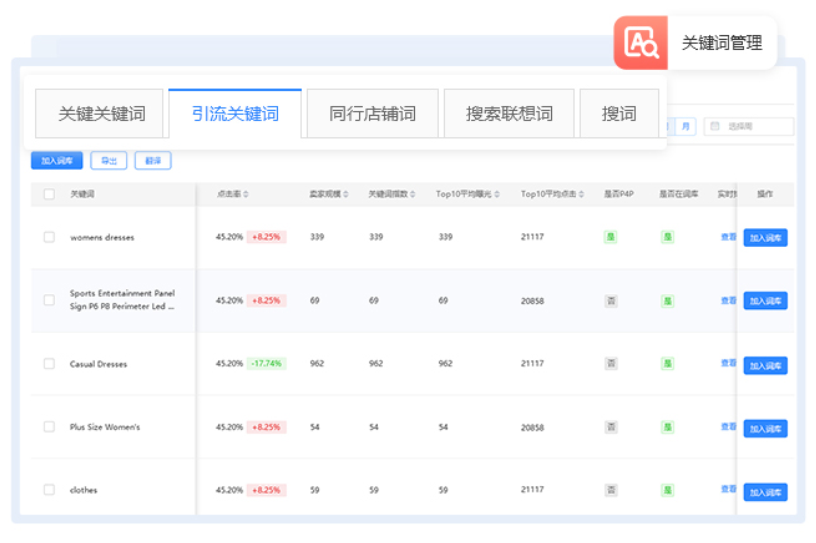The height and width of the screenshot is (543, 816).
Task: Click the -17.74% change in Casual Dresses row
Action: [266, 363]
